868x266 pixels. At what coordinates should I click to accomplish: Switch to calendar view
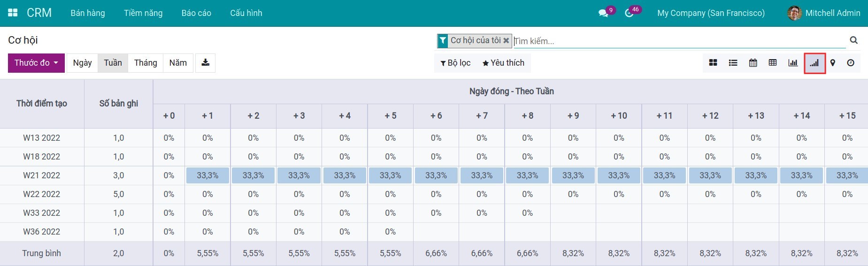[x=753, y=63]
